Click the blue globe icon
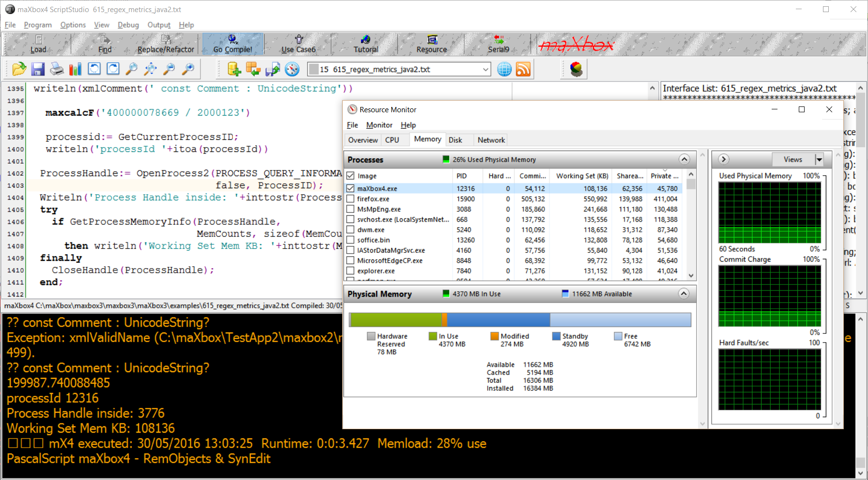 point(504,69)
